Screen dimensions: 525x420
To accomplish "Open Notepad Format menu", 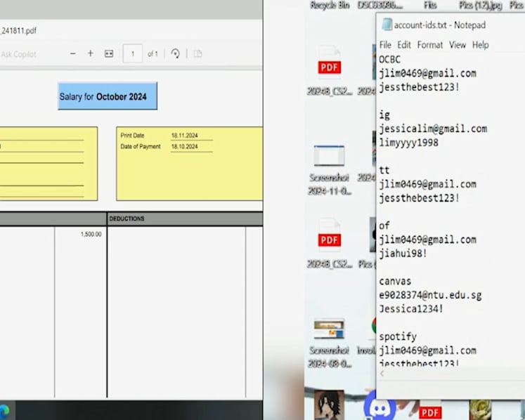I will pyautogui.click(x=430, y=45).
